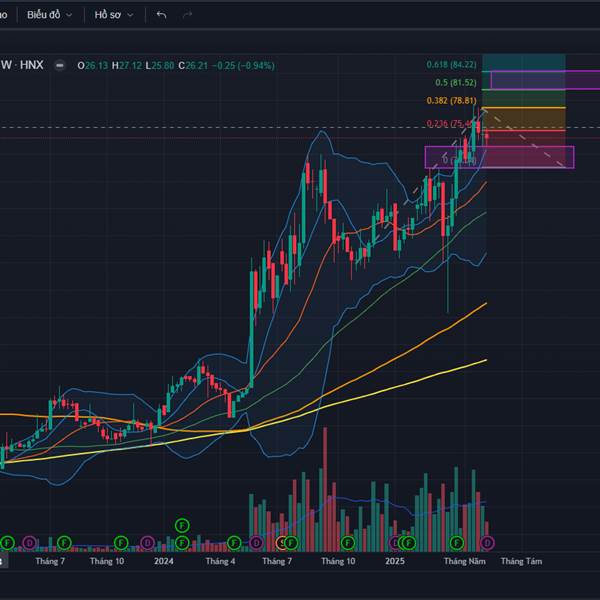Click the chevron beside Hồ sơ
600x600 pixels.
tap(130, 15)
